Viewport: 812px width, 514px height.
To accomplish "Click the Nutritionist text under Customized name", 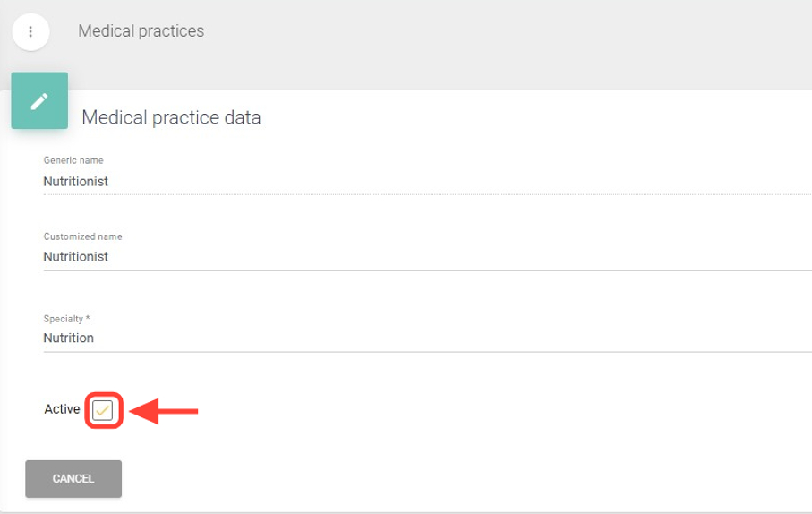I will 76,256.
